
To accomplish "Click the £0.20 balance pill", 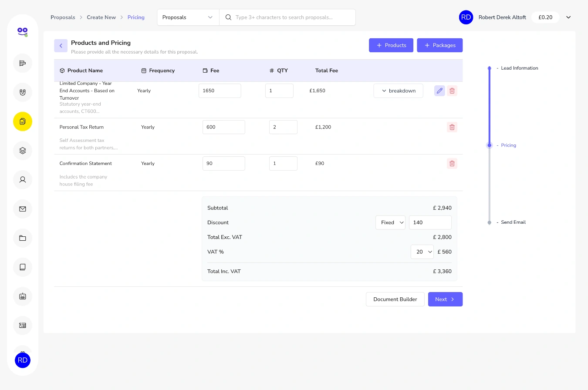I will [545, 17].
